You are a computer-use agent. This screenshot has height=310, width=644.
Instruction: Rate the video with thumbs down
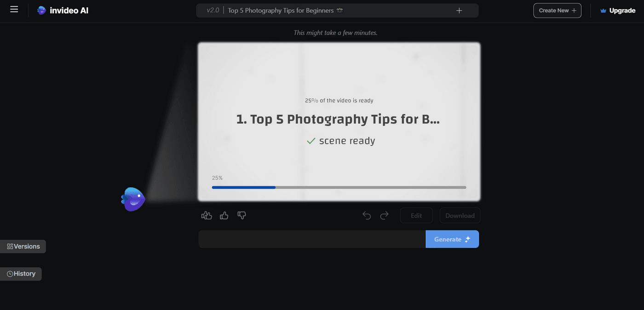point(241,215)
